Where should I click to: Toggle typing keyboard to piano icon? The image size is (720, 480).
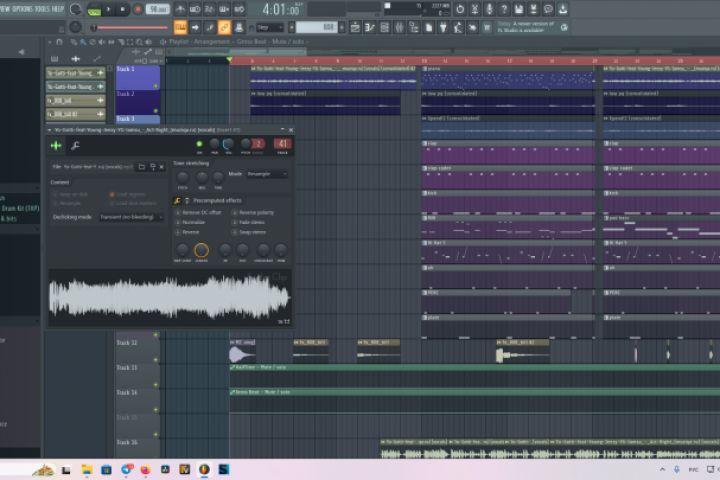180,28
